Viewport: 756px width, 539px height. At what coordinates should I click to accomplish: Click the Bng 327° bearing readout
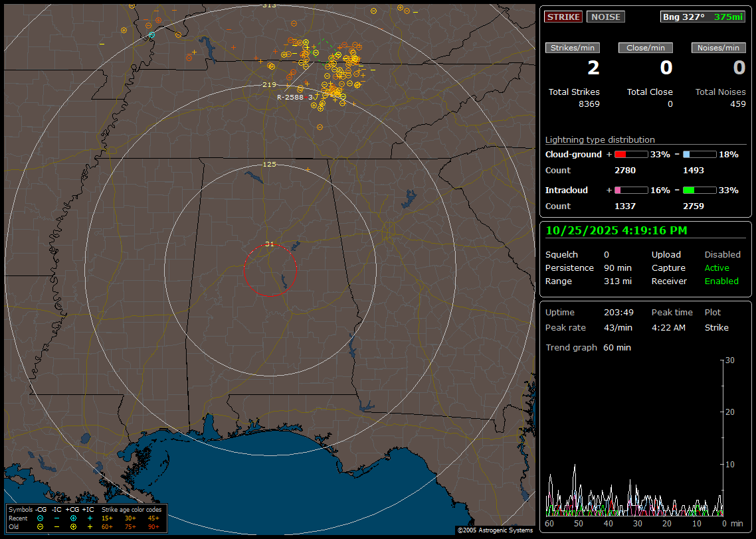[683, 17]
